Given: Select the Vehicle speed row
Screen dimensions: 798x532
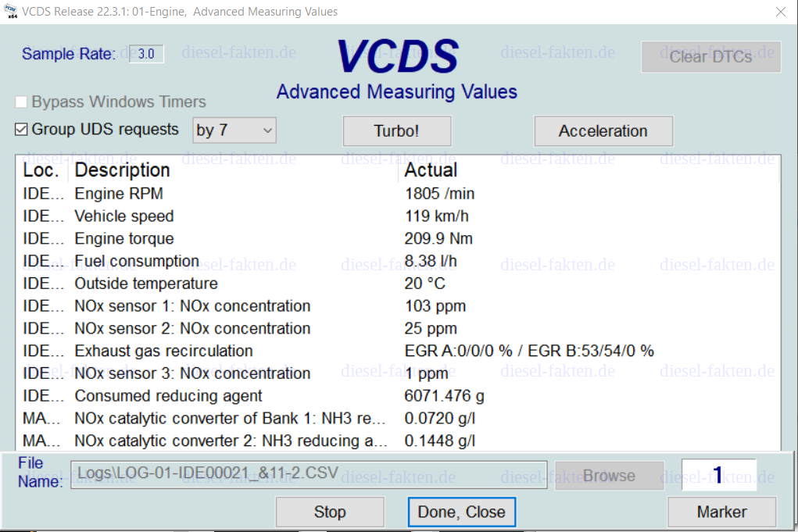Looking at the screenshot, I should point(397,216).
